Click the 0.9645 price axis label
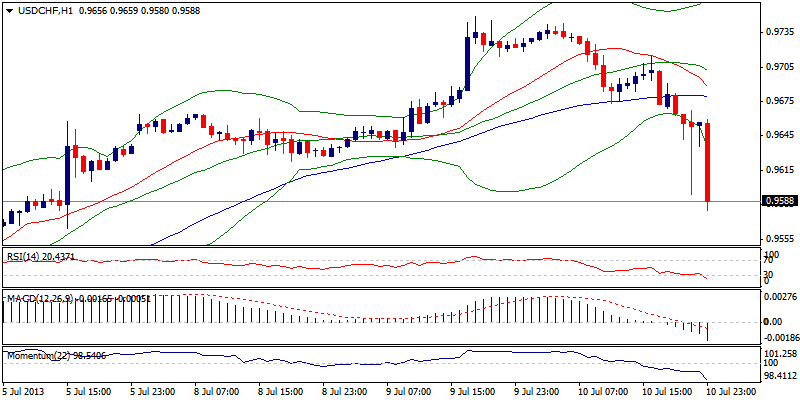Screen dimensions: 800x400 (778, 135)
